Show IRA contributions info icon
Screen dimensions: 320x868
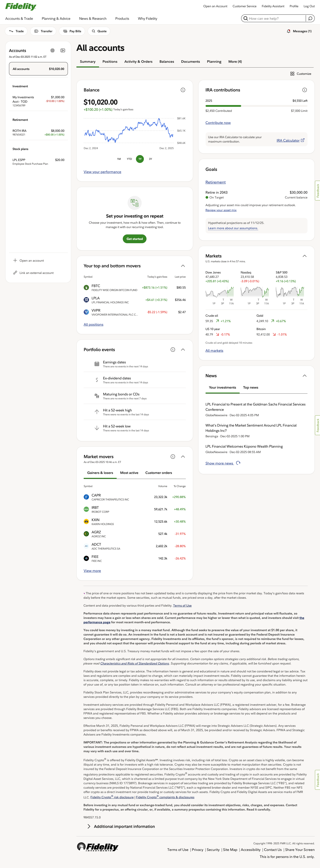(x=304, y=90)
